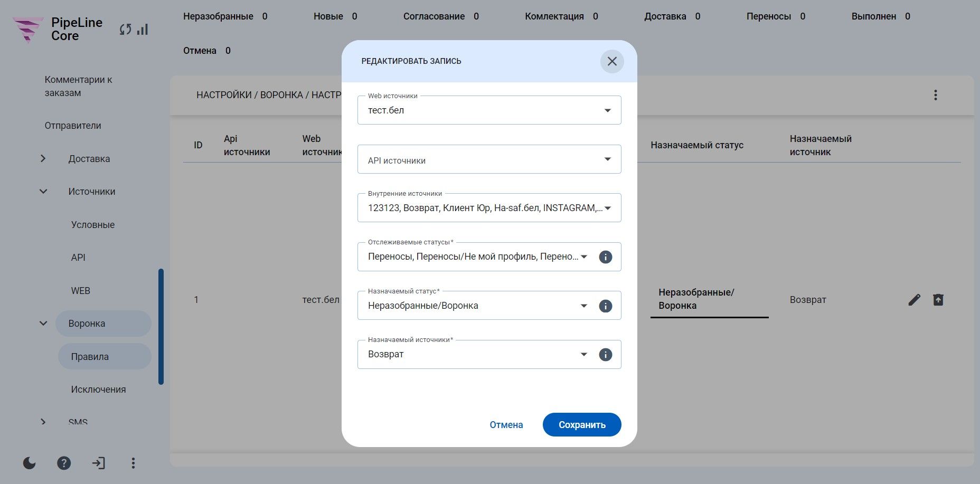
Task: Open Отправители in sidebar
Action: click(73, 126)
